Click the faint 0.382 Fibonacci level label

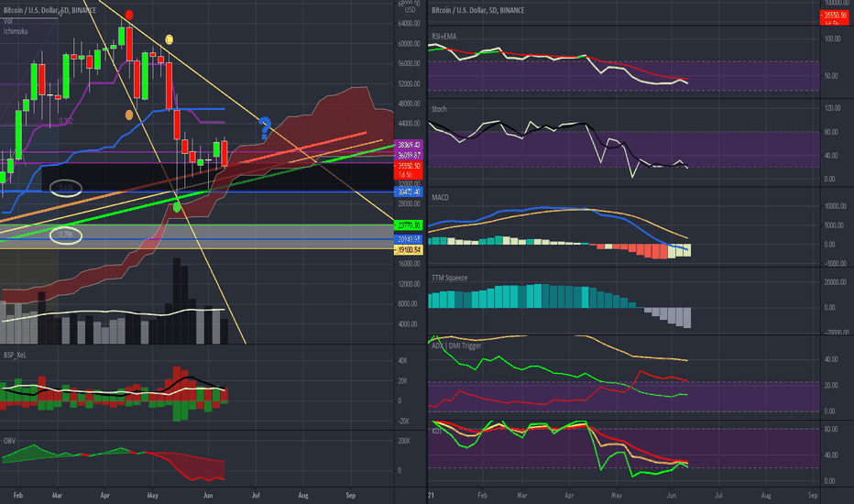coord(66,121)
